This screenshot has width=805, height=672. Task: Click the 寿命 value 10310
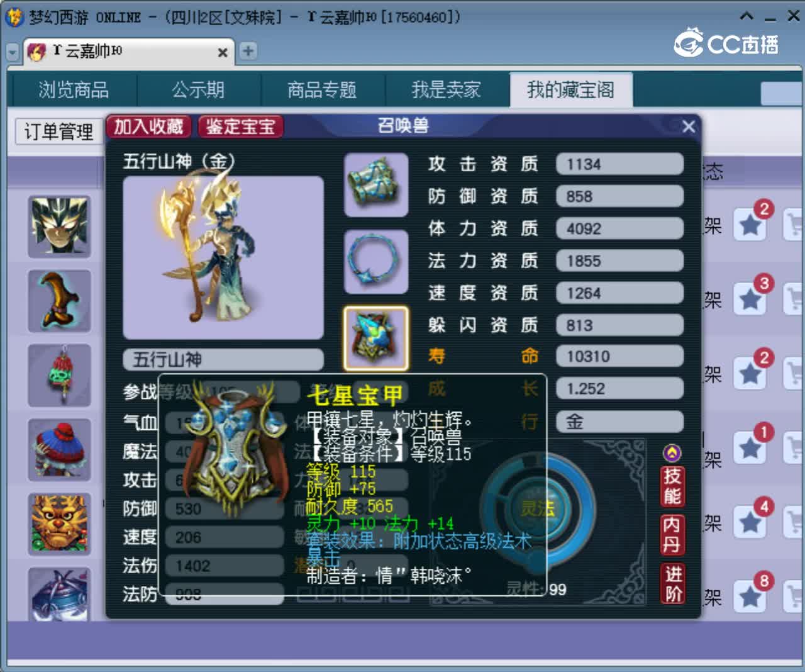coord(619,357)
